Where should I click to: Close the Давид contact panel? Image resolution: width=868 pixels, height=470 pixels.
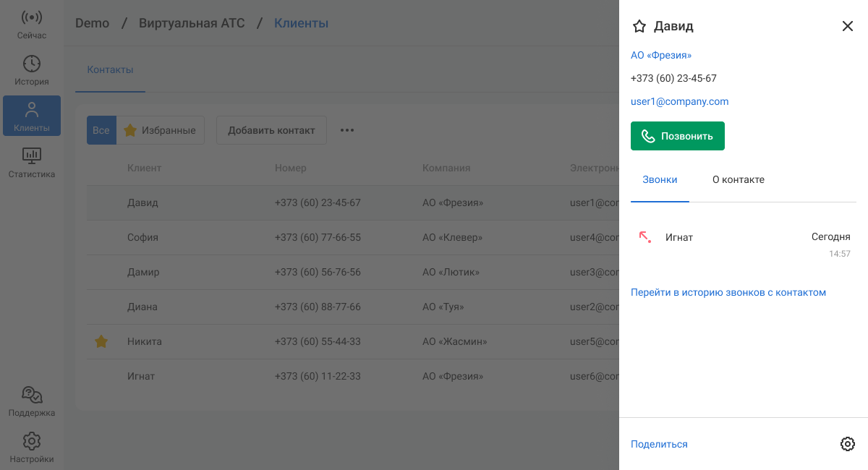pyautogui.click(x=848, y=27)
